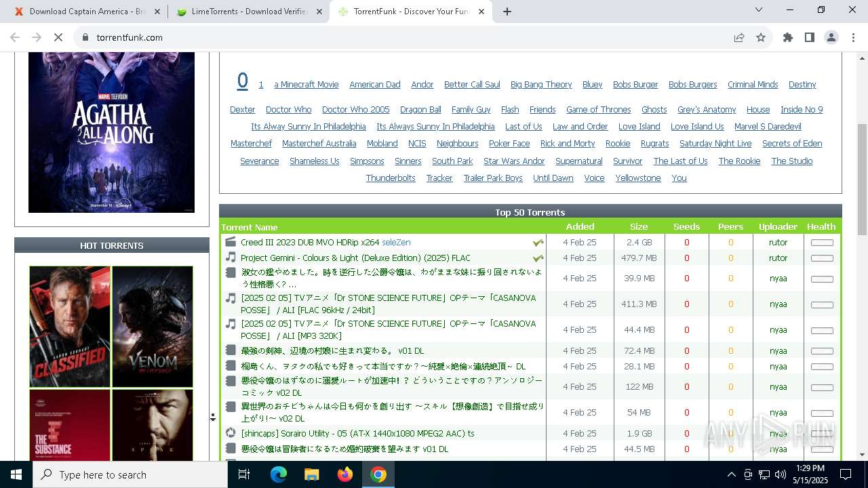Open Task View in taskbar

[x=244, y=474]
